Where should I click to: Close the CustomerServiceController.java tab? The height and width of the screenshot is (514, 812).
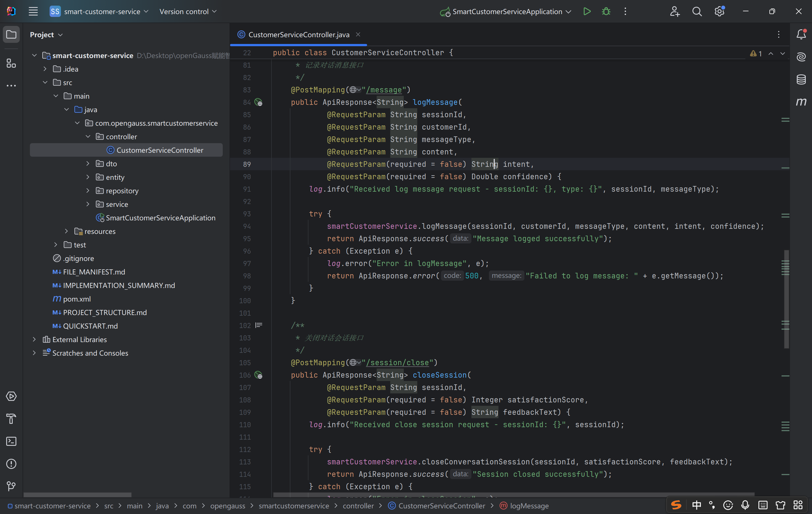pos(358,34)
